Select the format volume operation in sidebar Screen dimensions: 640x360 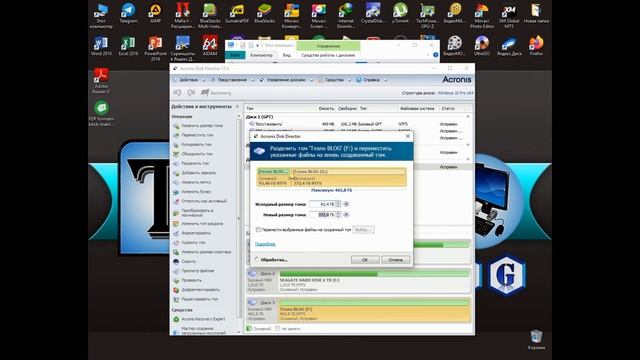point(192,233)
